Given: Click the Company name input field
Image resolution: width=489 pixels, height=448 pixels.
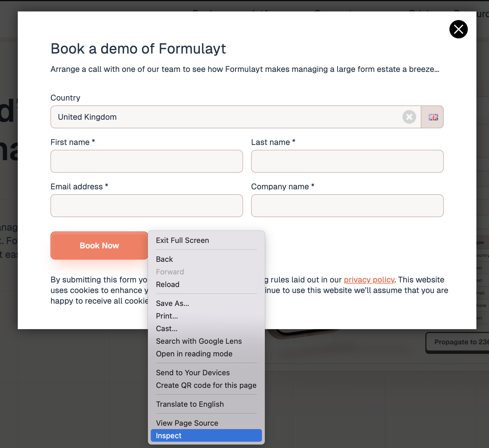Looking at the screenshot, I should click(x=347, y=206).
